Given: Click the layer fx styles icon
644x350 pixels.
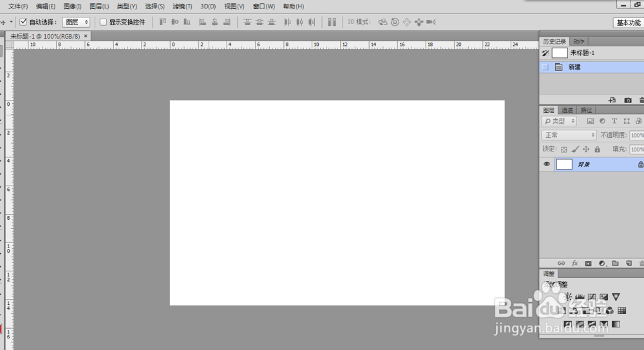Looking at the screenshot, I should (575, 263).
